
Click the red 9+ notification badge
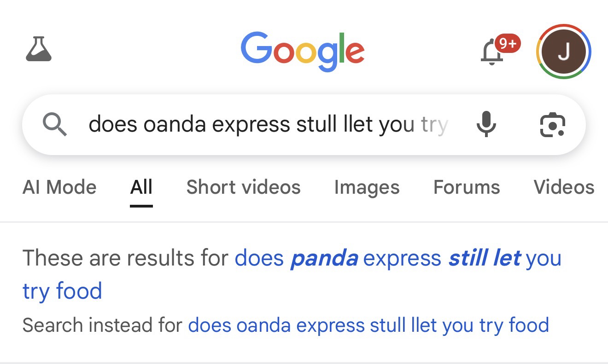(508, 44)
